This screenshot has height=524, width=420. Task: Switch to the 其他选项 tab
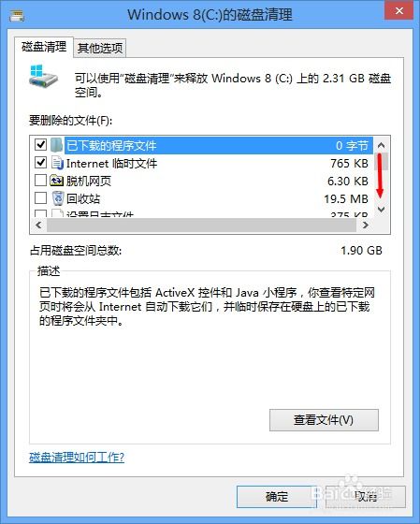(100, 48)
